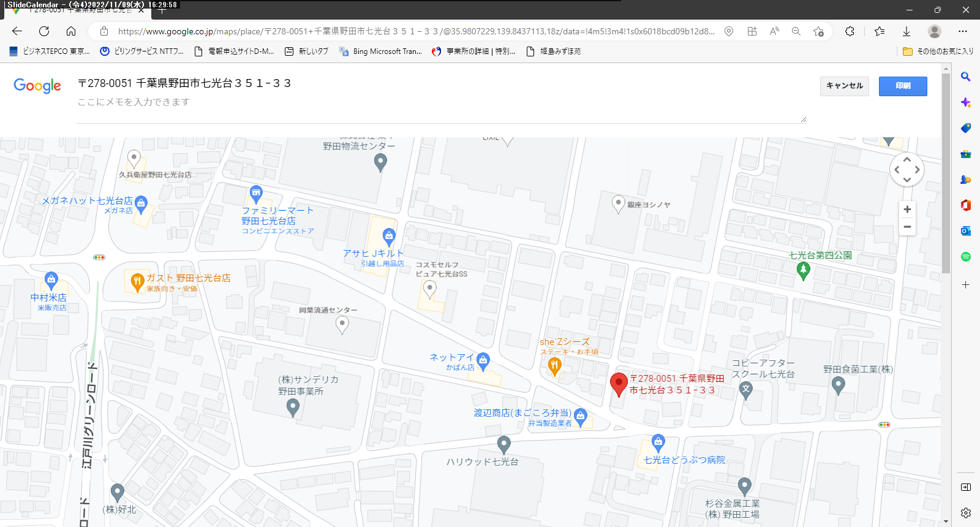The image size is (980, 527).
Task: Open 新しいタブ bookmark
Action: point(307,51)
